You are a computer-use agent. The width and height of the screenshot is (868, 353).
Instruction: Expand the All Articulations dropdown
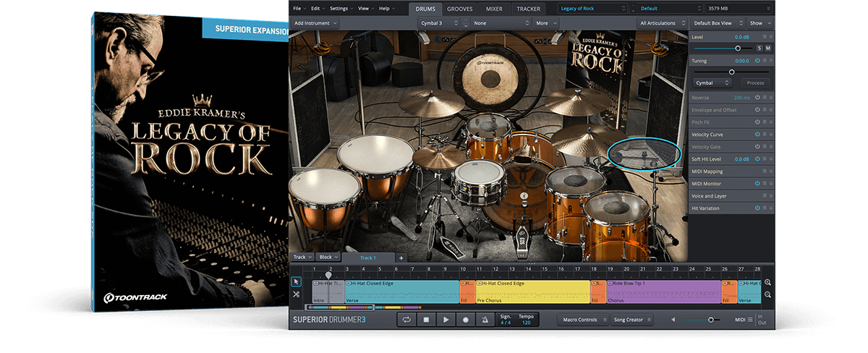[x=661, y=23]
